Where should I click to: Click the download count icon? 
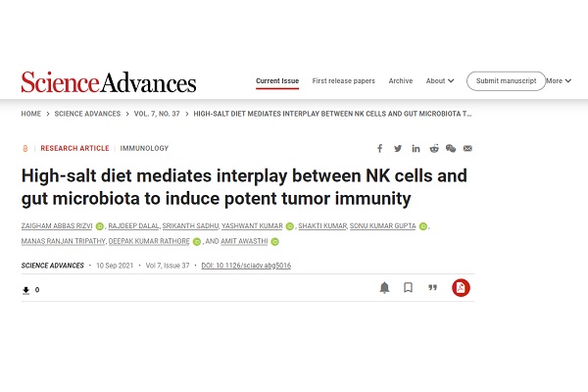(x=26, y=290)
